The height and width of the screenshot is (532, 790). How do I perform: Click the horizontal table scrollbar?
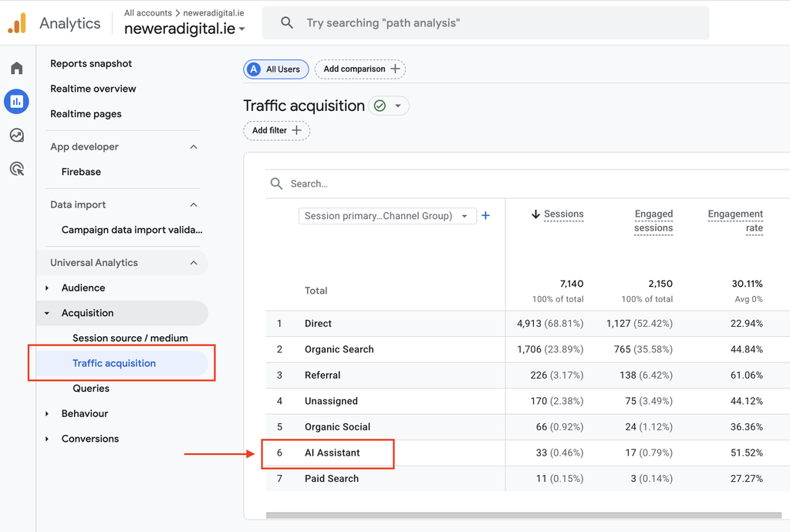[x=524, y=515]
